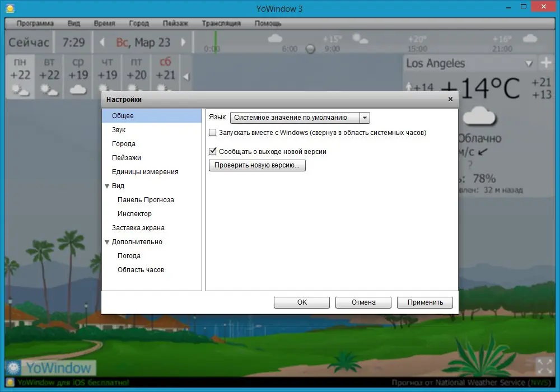Viewport: 560px width, 392px height.
Task: Select Общее settings category
Action: click(x=152, y=116)
